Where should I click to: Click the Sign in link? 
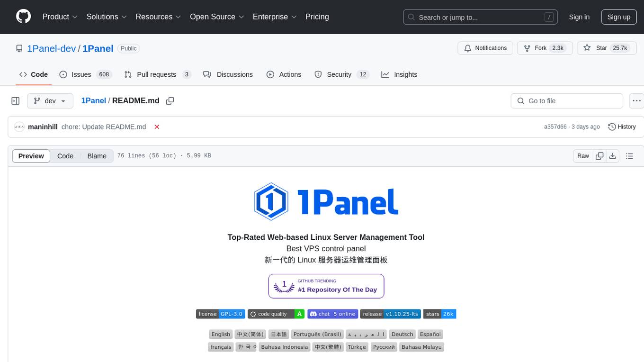579,17
